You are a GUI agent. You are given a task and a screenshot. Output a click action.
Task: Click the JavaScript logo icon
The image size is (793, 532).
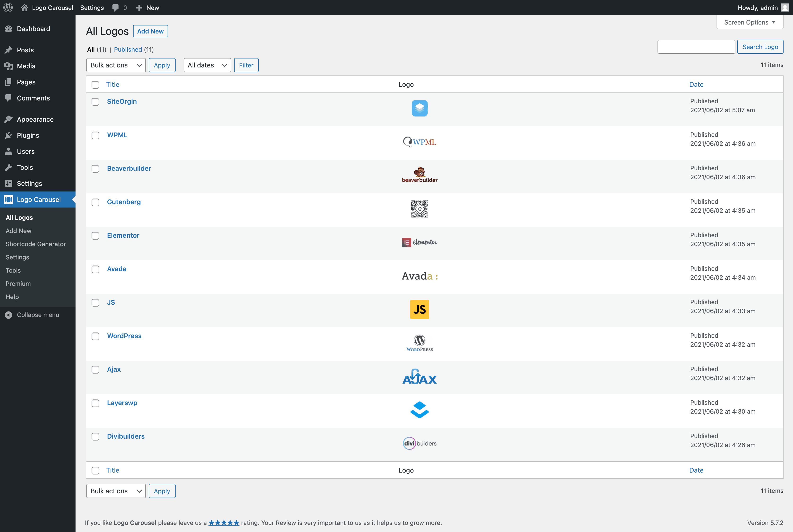coord(419,309)
